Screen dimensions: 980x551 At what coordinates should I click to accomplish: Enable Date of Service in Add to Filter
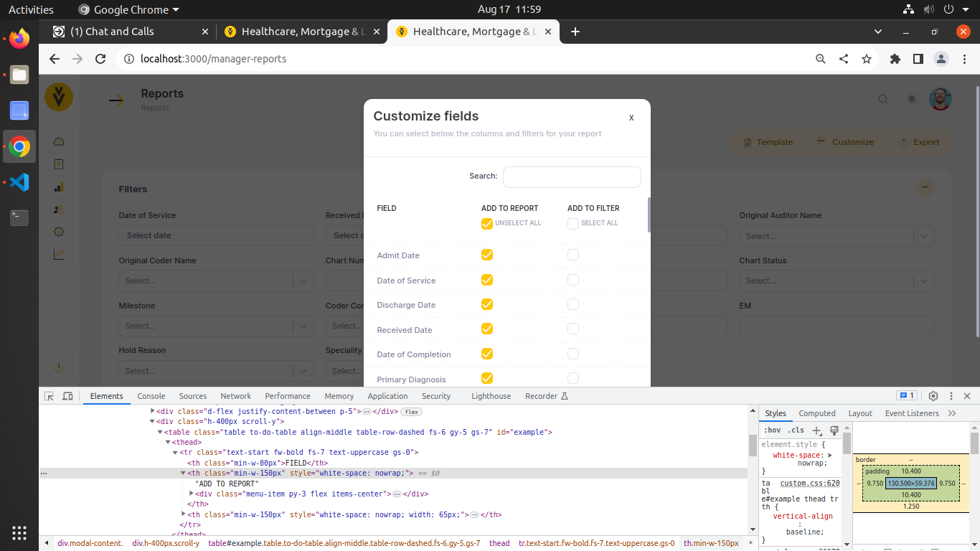point(573,280)
